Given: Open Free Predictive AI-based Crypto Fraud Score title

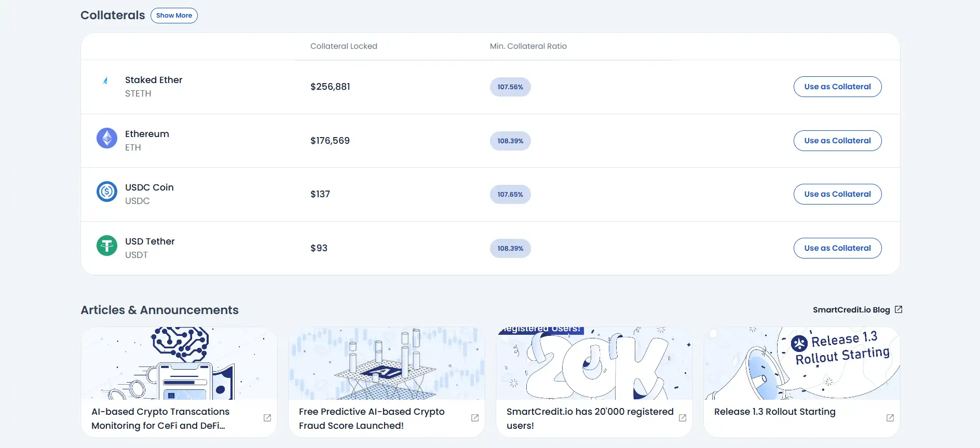Looking at the screenshot, I should (x=372, y=418).
